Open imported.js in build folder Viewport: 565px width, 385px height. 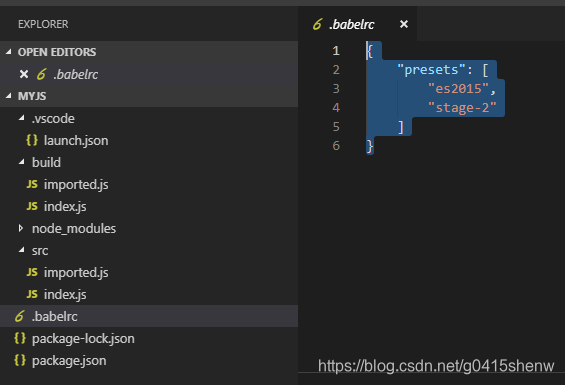[x=149, y=184]
